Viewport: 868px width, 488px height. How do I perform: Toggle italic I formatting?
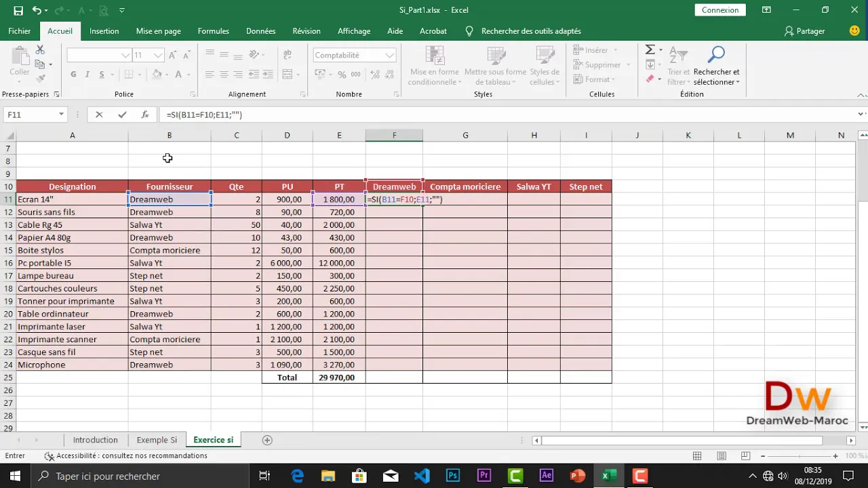click(87, 75)
